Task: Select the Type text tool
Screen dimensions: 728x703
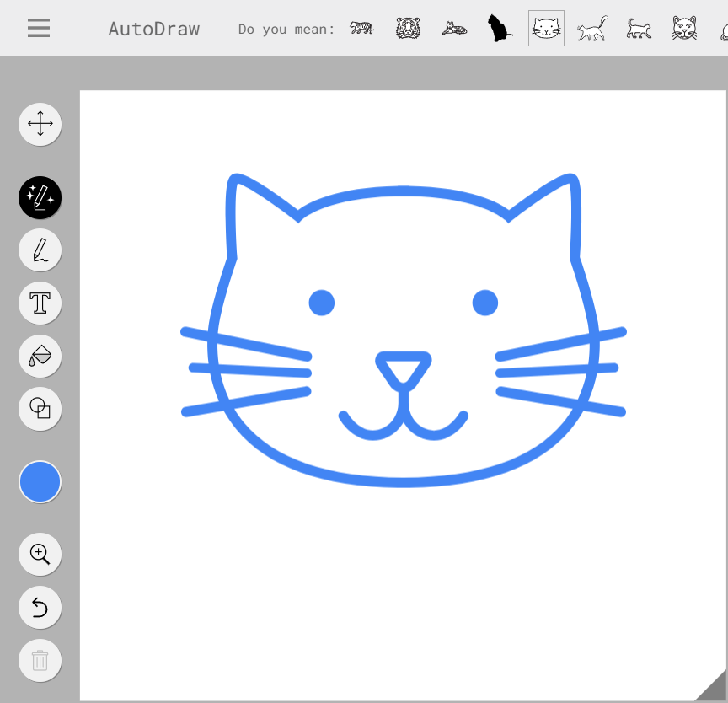Action: (40, 303)
